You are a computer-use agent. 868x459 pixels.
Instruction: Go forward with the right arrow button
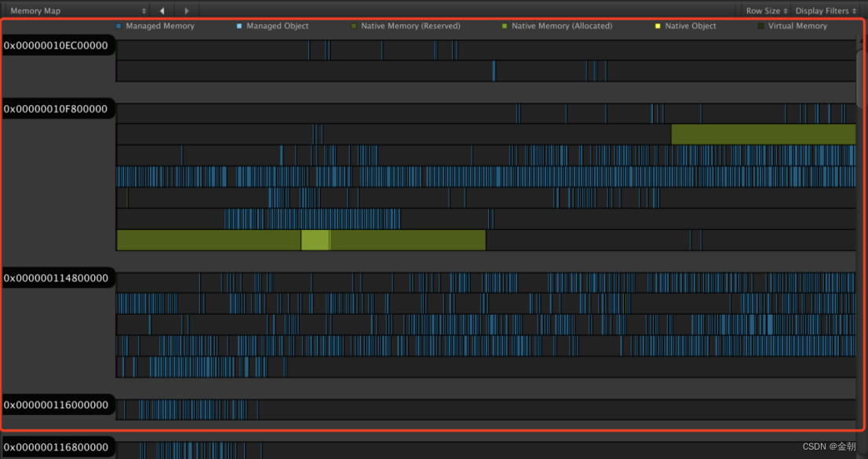point(187,10)
